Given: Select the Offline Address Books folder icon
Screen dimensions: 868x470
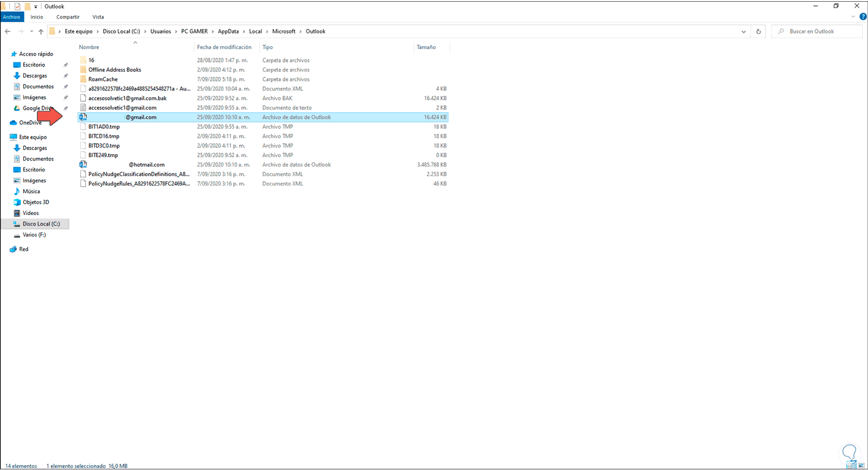Looking at the screenshot, I should pyautogui.click(x=83, y=69).
